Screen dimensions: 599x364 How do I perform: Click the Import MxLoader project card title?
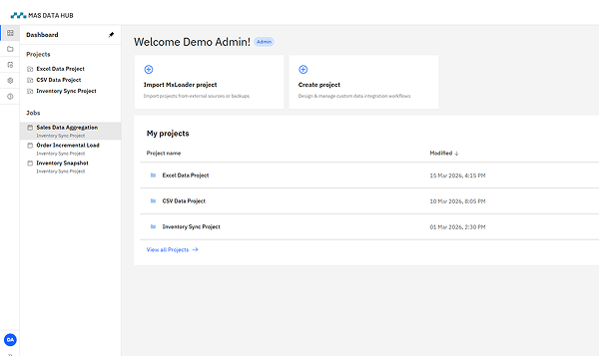pyautogui.click(x=180, y=85)
